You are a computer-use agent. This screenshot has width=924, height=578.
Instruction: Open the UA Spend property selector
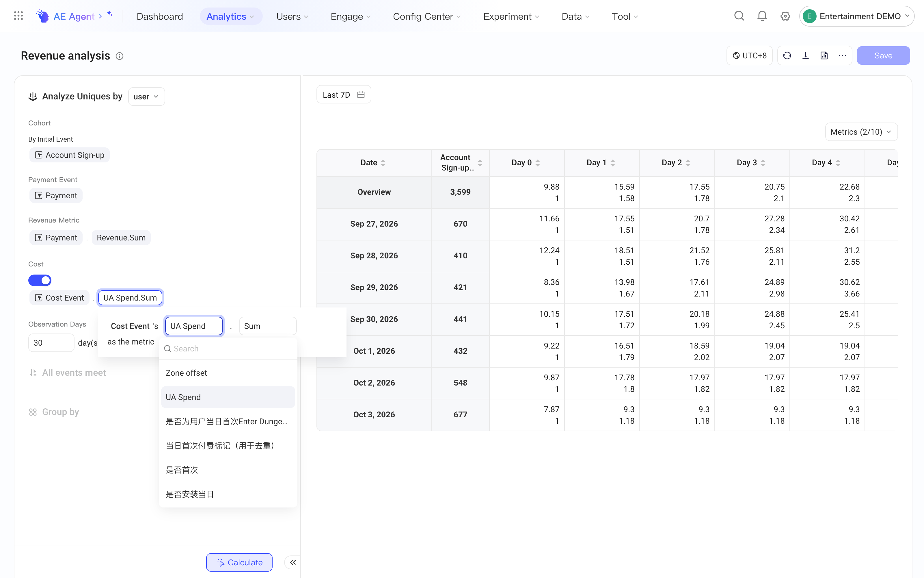pyautogui.click(x=194, y=326)
